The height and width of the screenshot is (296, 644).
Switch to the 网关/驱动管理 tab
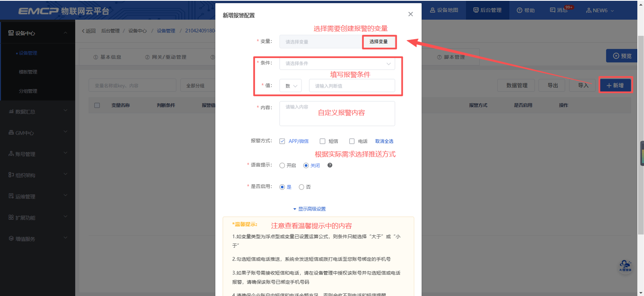pos(165,57)
